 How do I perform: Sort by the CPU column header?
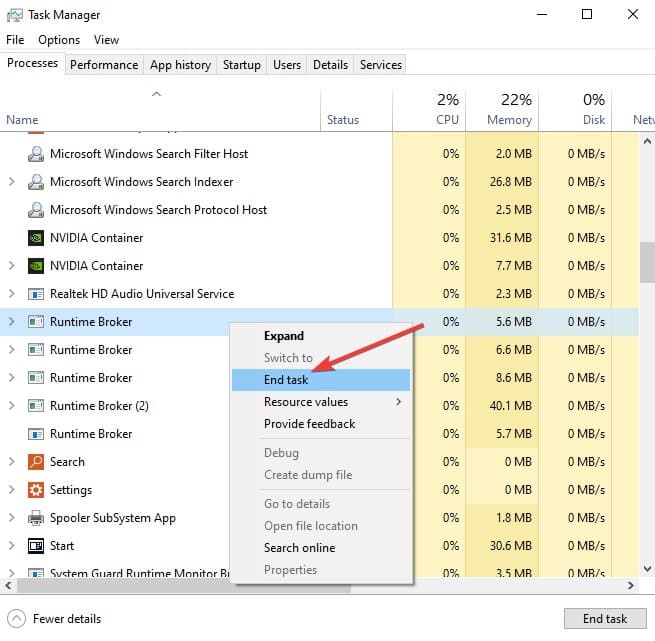pyautogui.click(x=429, y=111)
